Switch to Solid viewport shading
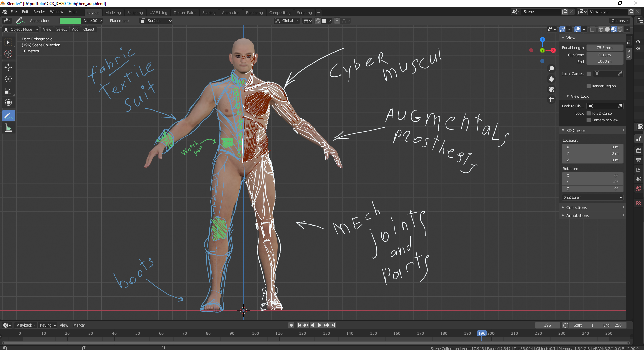644x350 pixels. click(607, 29)
